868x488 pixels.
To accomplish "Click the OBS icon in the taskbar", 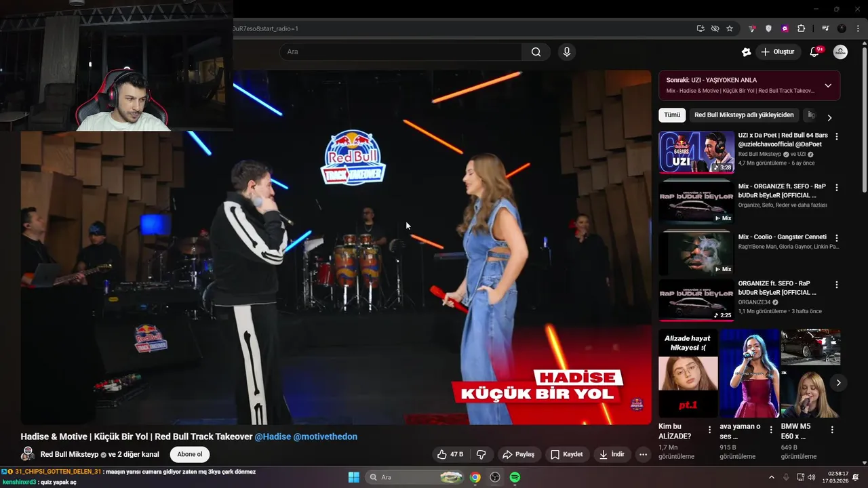I will 495,477.
